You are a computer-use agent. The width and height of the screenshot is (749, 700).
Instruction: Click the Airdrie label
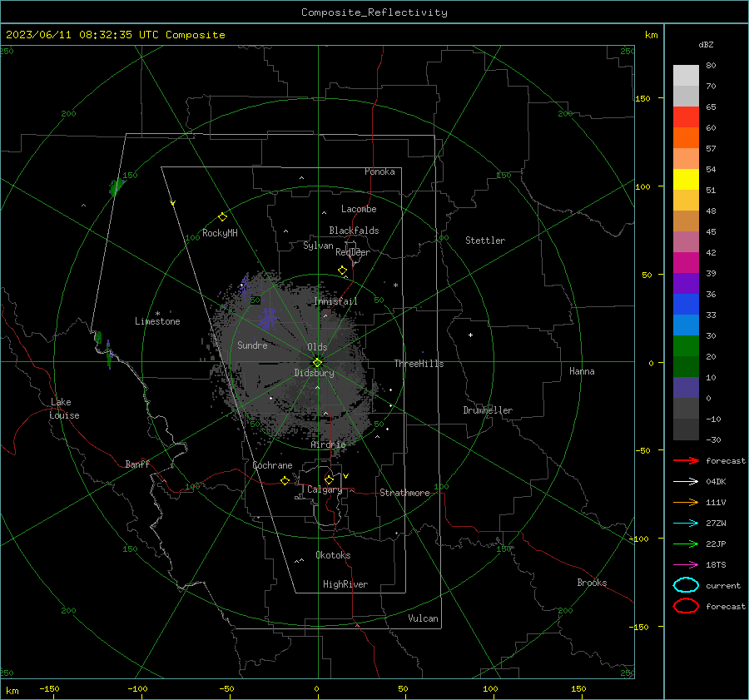tap(328, 444)
